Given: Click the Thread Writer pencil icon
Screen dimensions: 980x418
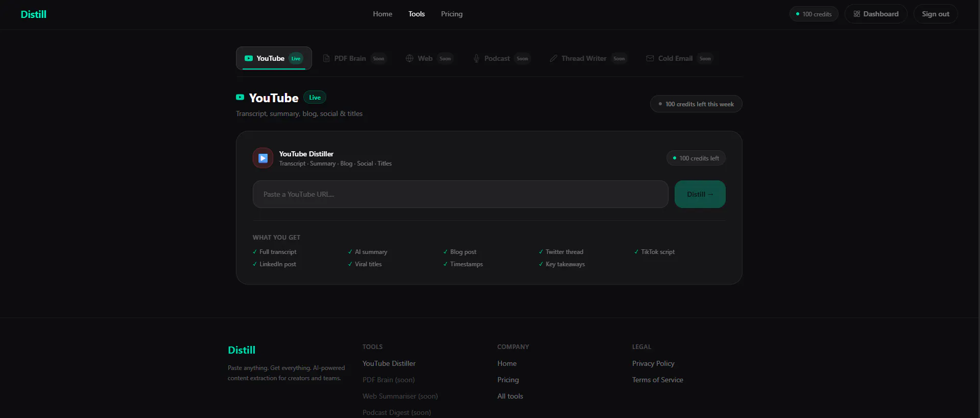Looking at the screenshot, I should click(x=554, y=58).
